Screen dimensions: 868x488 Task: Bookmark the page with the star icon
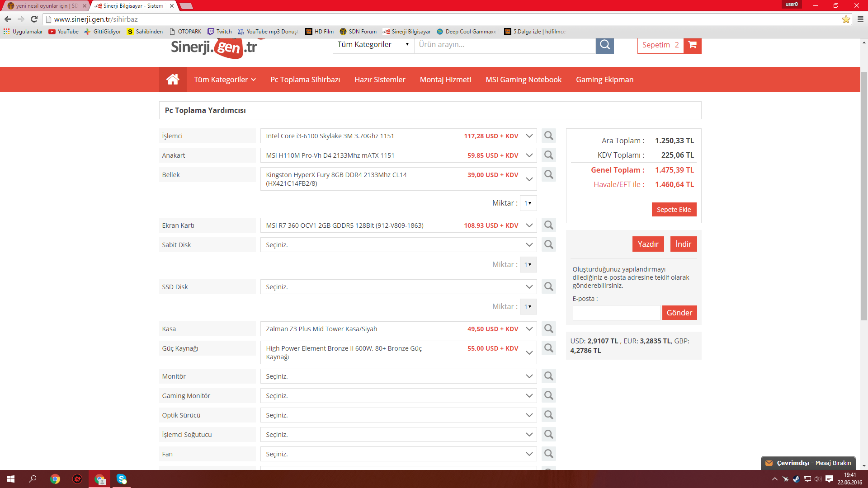pos(846,19)
